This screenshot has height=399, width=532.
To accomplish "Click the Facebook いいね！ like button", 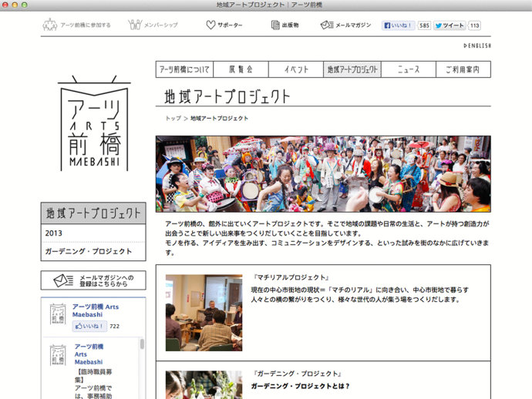I will click(x=399, y=25).
